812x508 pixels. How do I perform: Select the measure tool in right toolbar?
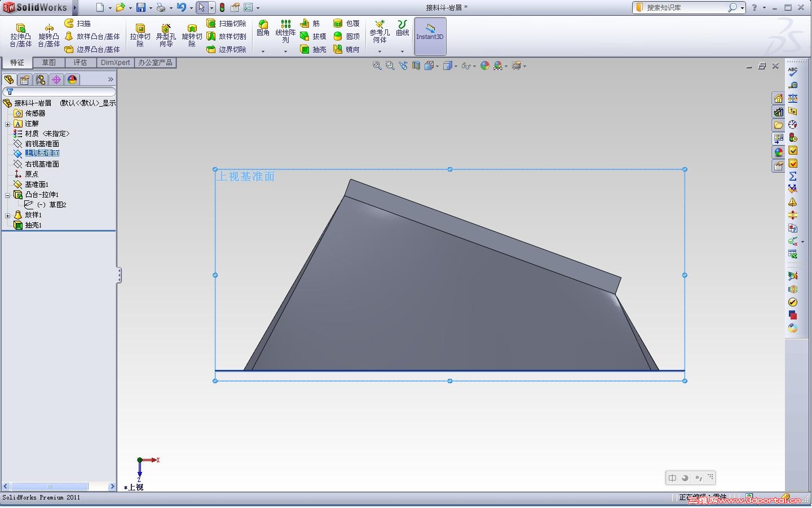(x=793, y=85)
